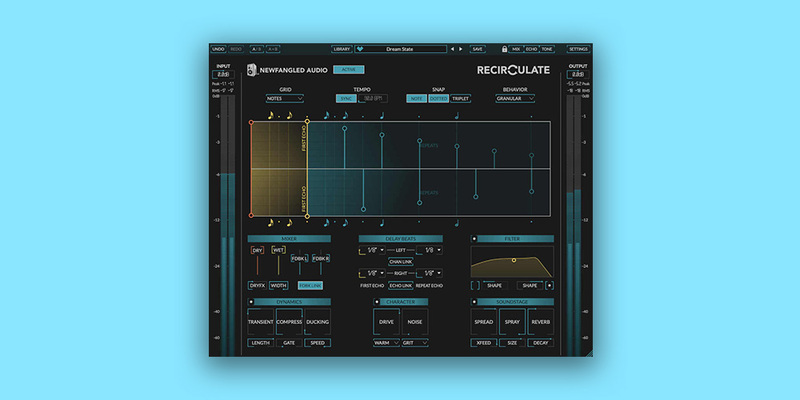Save the current preset
The height and width of the screenshot is (400, 800).
(x=478, y=49)
